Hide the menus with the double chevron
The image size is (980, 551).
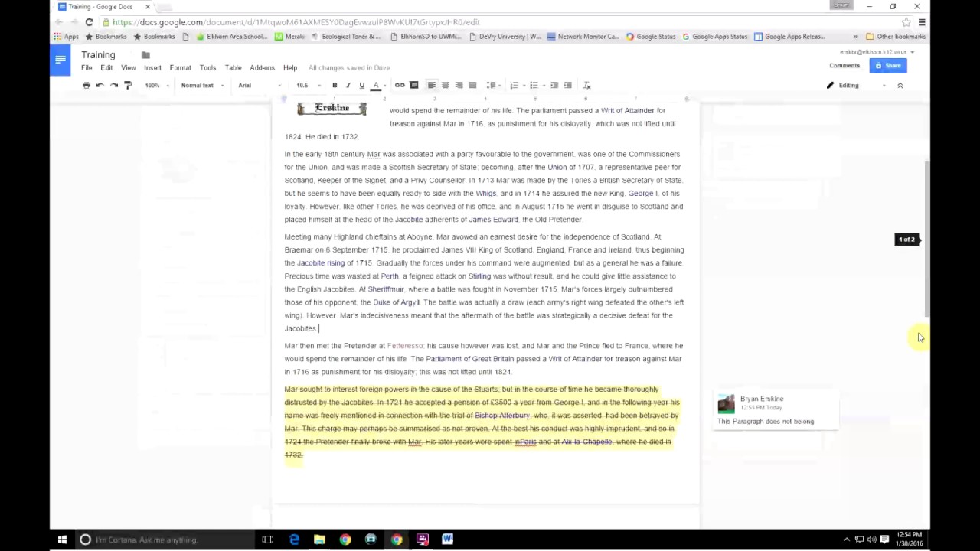coord(900,85)
